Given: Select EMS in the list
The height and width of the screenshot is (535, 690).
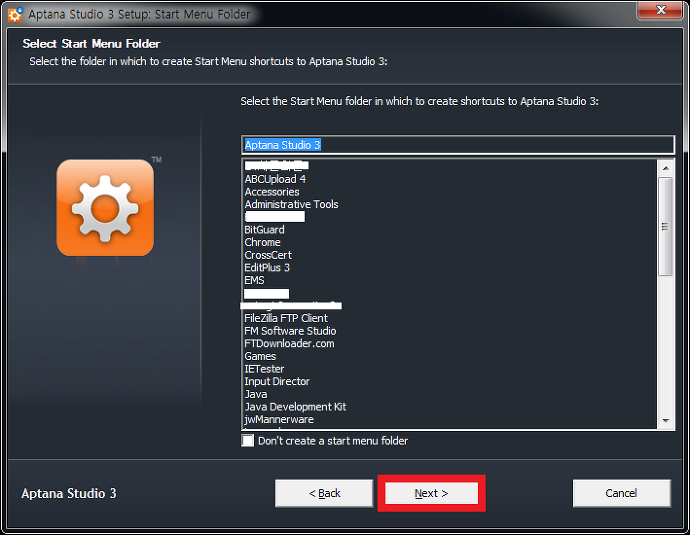Looking at the screenshot, I should (x=254, y=280).
